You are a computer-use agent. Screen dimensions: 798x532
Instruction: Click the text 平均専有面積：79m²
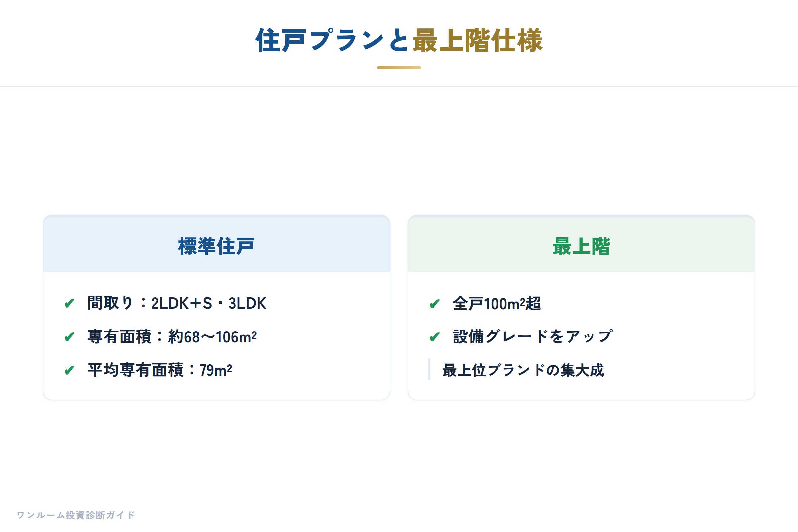160,370
